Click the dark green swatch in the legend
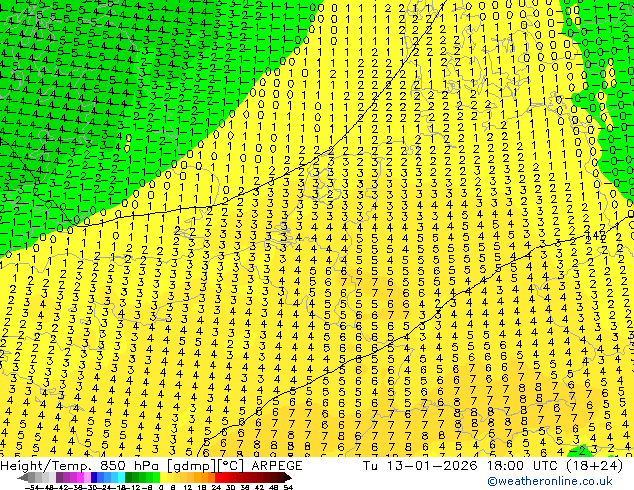Viewport: 634px width, 490px height. click(x=128, y=477)
